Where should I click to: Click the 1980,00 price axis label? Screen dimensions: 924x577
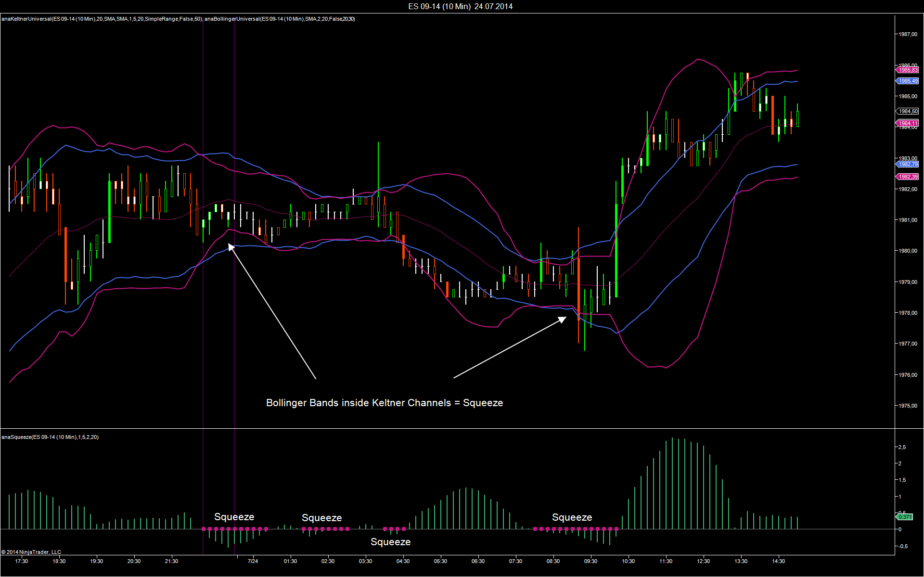coord(908,251)
